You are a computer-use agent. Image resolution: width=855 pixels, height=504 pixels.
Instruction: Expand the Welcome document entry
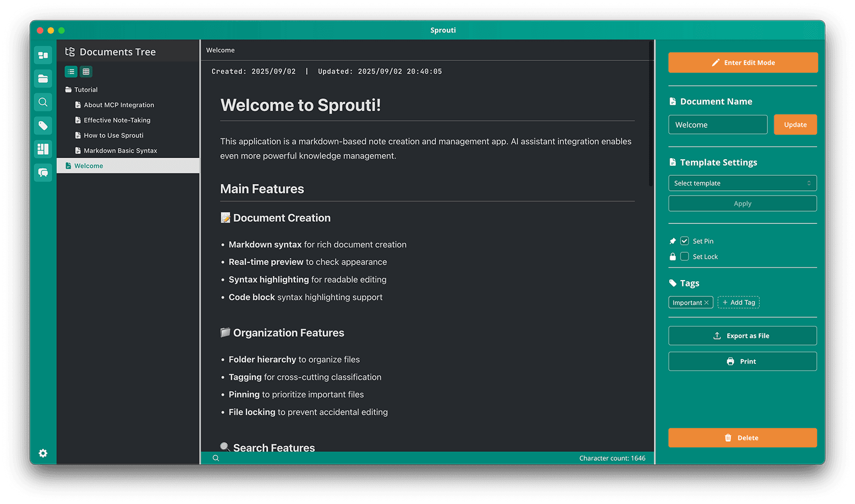89,166
